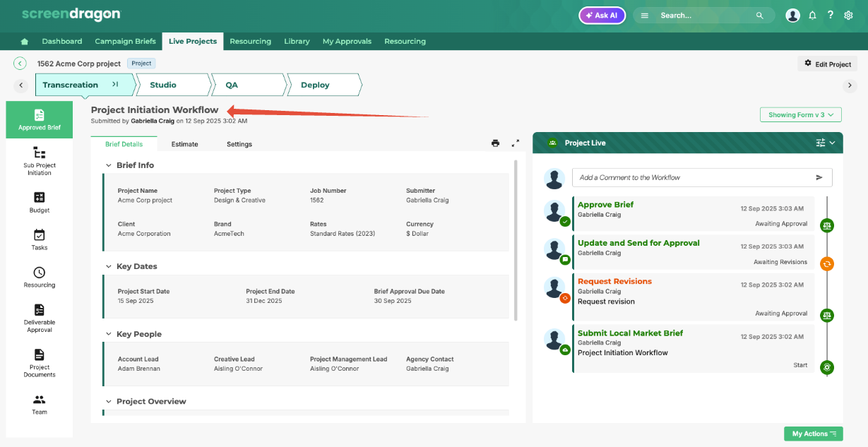Move workflow stages right with arrow
868x447 pixels.
pos(850,85)
